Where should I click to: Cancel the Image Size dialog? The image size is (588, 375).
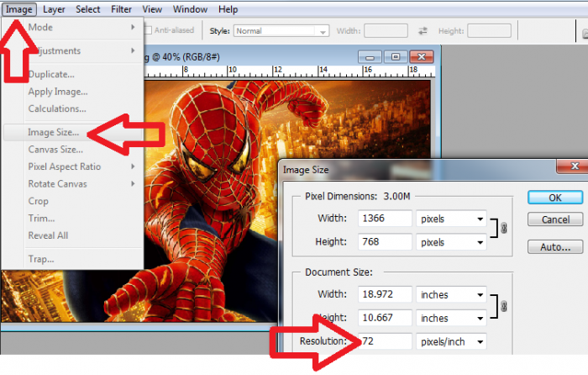click(555, 219)
